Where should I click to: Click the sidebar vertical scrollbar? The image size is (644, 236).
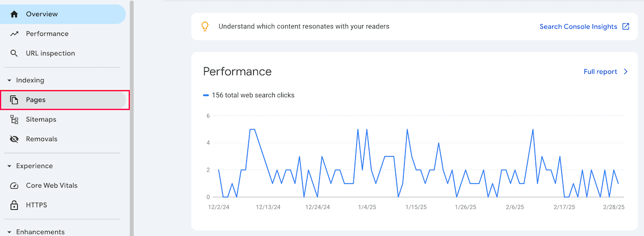[132, 107]
